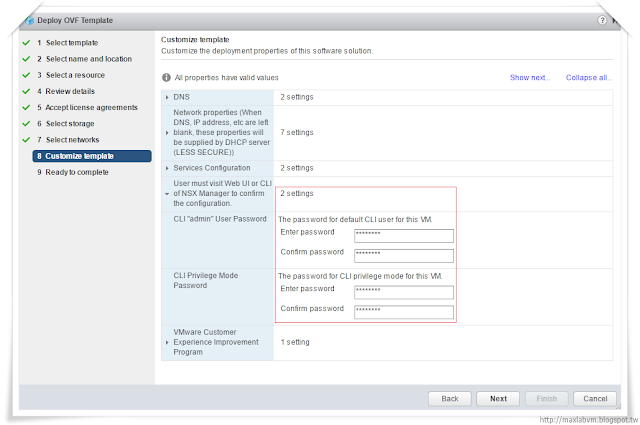
Task: Click the info icon beside valid values message
Action: pos(166,78)
